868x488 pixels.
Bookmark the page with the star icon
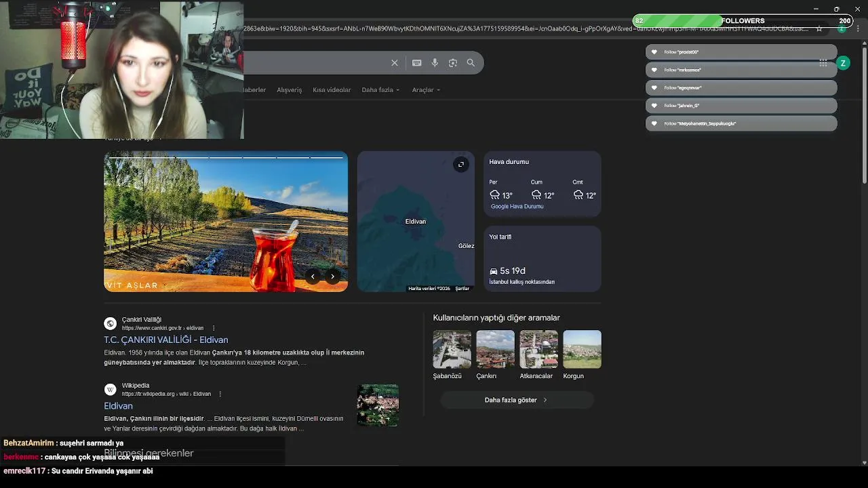coord(819,28)
